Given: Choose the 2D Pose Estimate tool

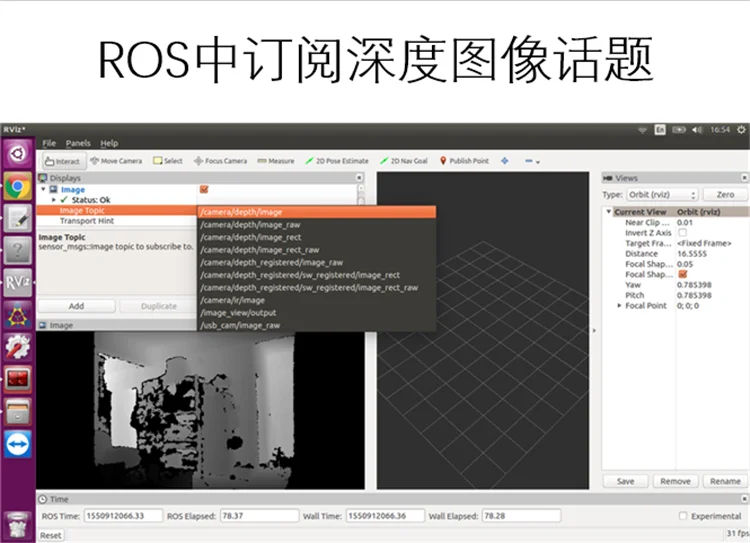Looking at the screenshot, I should point(337,161).
